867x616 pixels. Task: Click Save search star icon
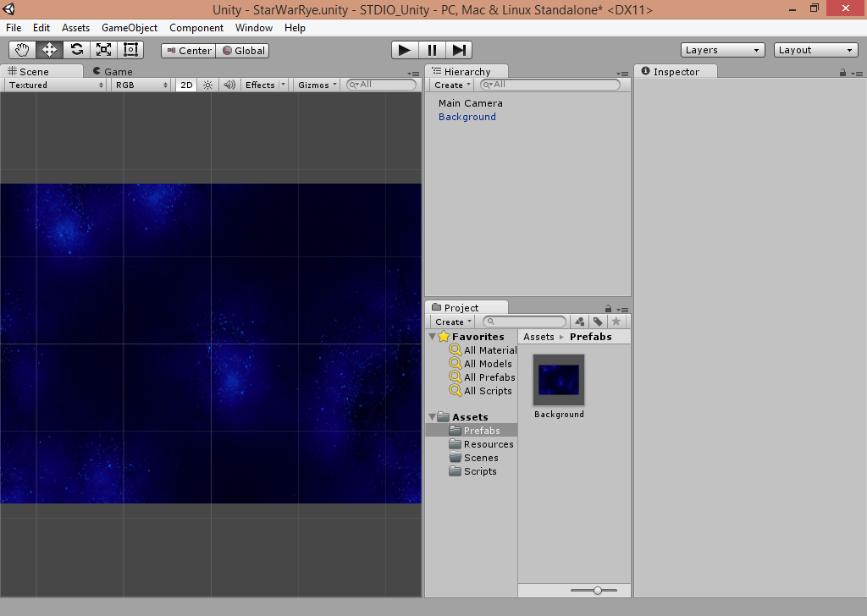[x=616, y=322]
